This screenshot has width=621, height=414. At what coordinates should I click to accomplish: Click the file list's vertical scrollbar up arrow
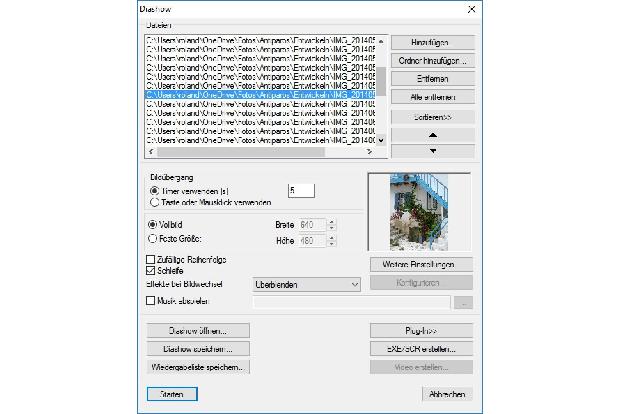(381, 41)
